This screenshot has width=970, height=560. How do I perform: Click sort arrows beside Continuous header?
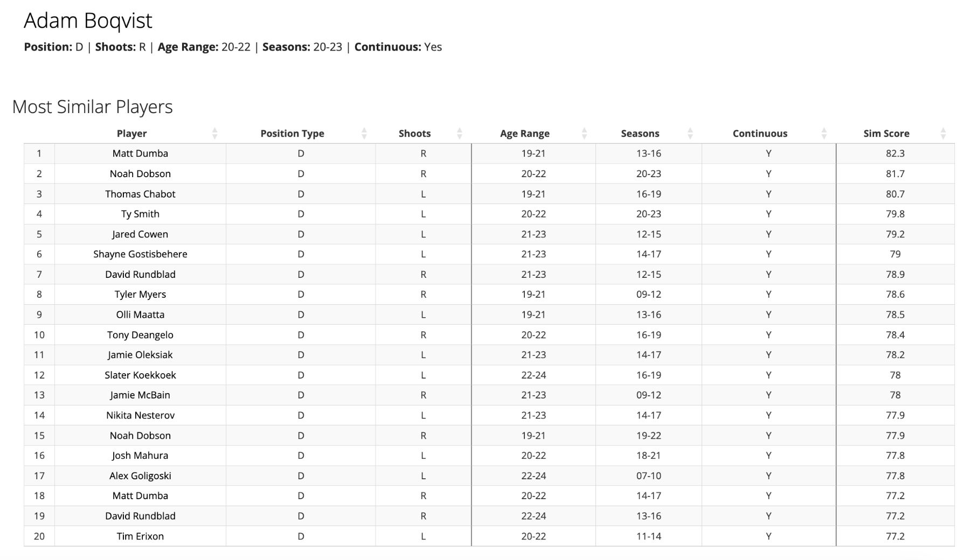coord(824,134)
